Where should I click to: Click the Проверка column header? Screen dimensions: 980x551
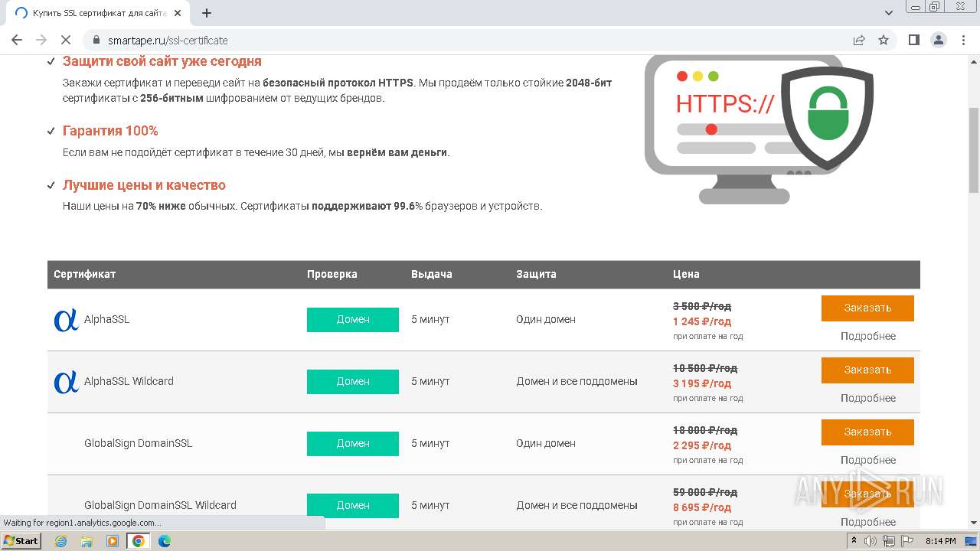click(x=332, y=274)
